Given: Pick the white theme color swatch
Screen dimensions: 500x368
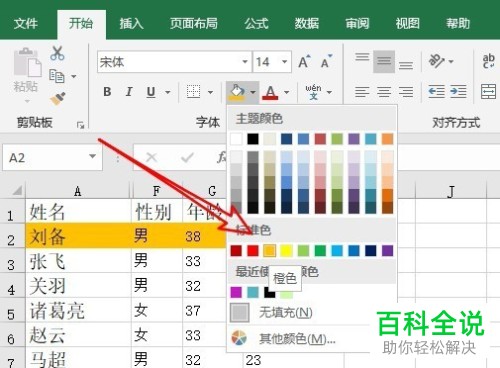Looking at the screenshot, I should point(236,139).
